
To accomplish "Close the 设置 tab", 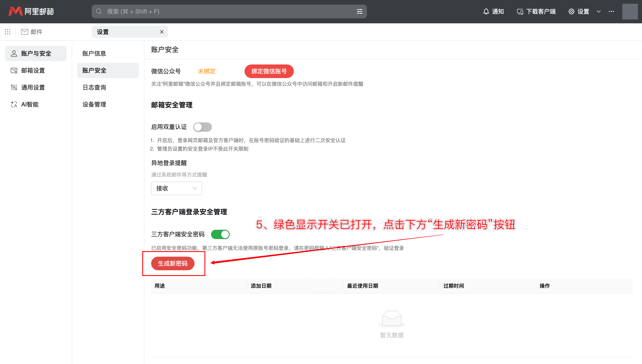I will coord(162,32).
